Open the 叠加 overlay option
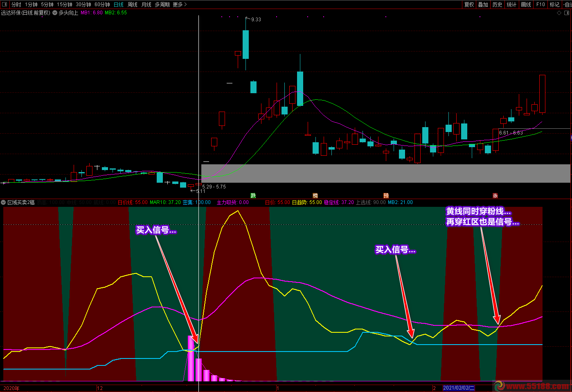572x392 pixels. (483, 4)
